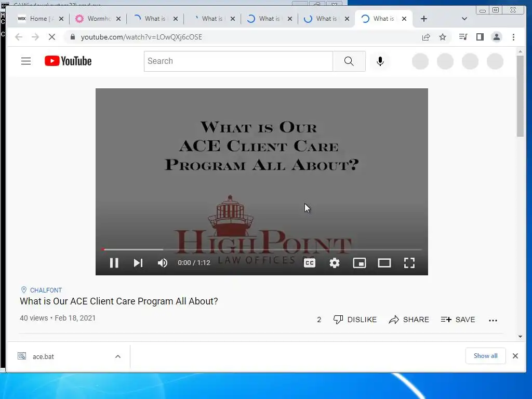Close the Wix Home tab
The image size is (532, 399).
(x=61, y=19)
